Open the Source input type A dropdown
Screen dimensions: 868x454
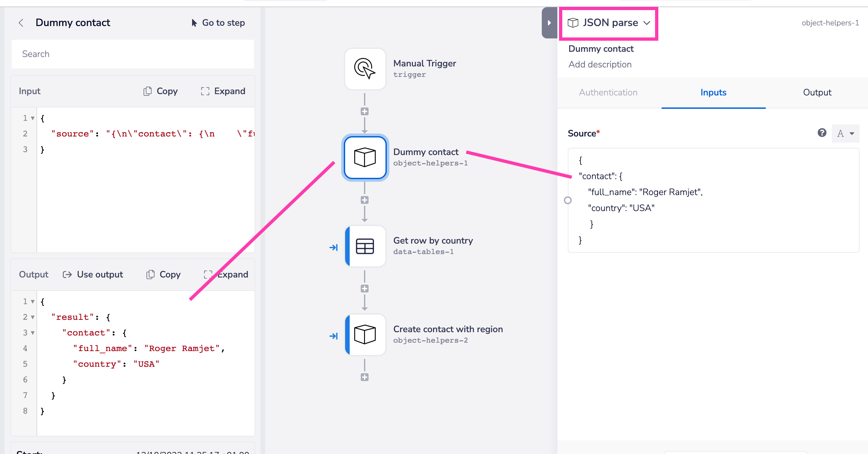pyautogui.click(x=845, y=134)
